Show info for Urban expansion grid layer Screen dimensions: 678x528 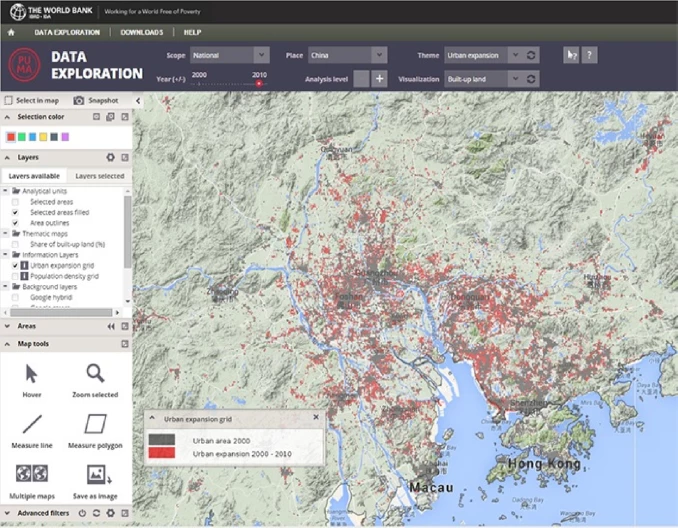25,266
